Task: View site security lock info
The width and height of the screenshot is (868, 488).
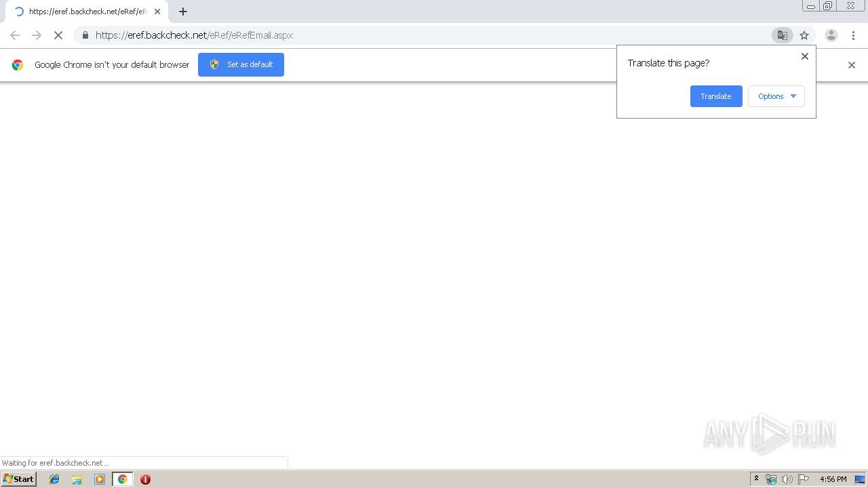Action: tap(85, 35)
